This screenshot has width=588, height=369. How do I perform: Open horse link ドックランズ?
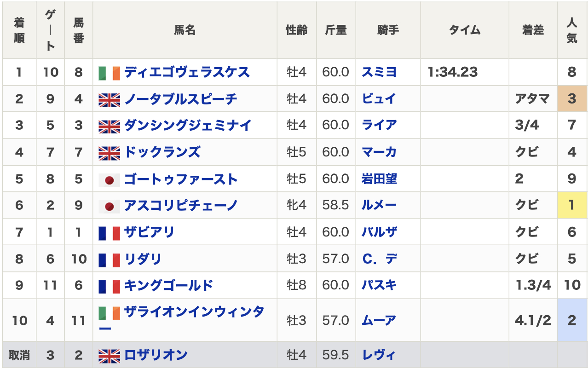pyautogui.click(x=162, y=152)
